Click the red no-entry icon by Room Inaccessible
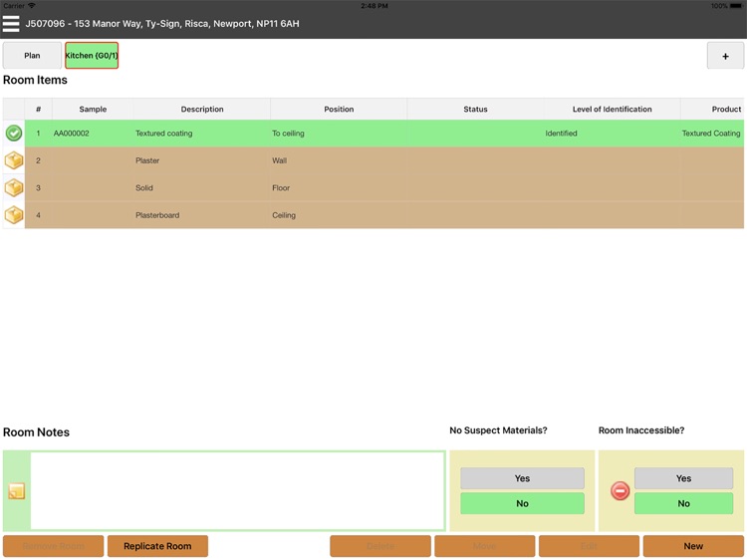Viewport: 747px width, 560px height. (x=620, y=490)
